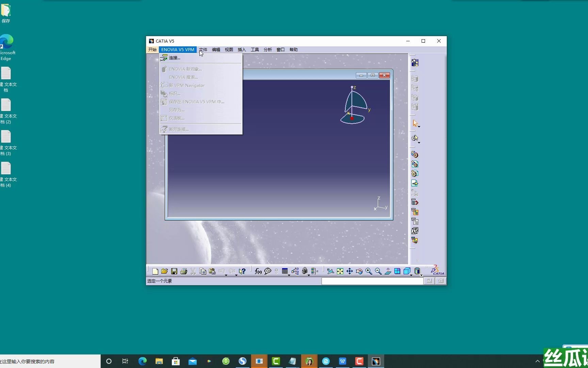Click the A15 text numbering icon

click(414, 231)
